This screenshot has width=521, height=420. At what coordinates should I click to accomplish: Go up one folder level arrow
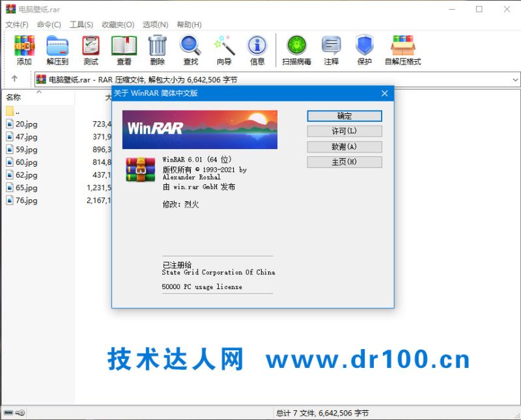[14, 79]
